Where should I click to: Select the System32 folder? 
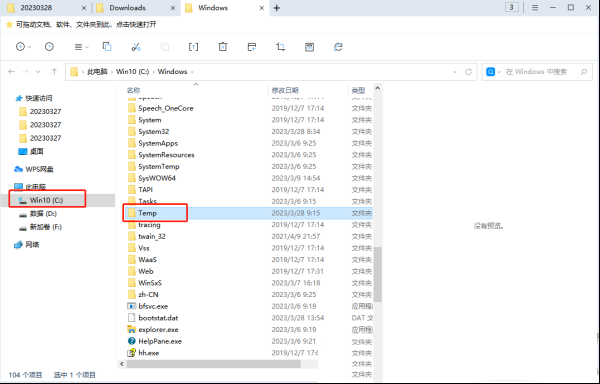point(153,132)
